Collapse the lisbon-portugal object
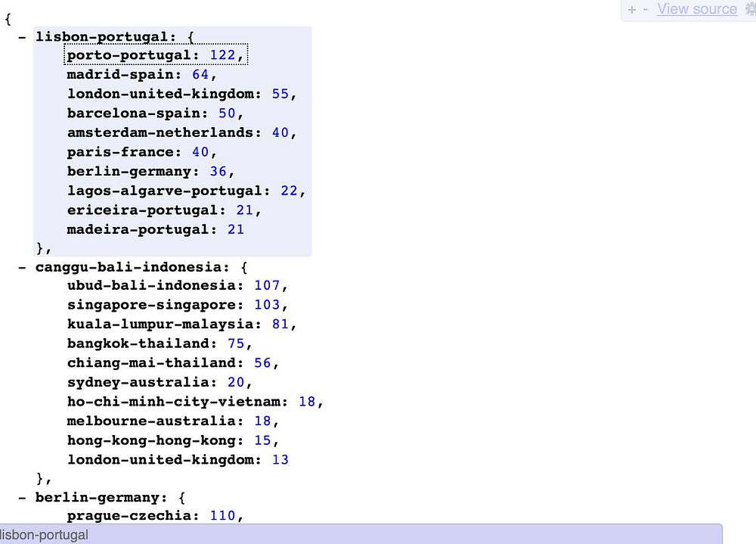This screenshot has height=544, width=756. pos(22,37)
